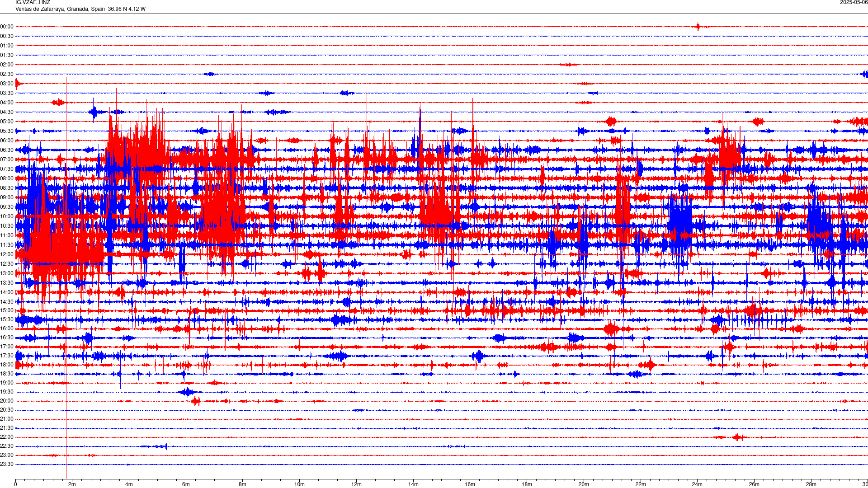Select the 09:00 time row label
The image size is (868, 488).
(7, 197)
